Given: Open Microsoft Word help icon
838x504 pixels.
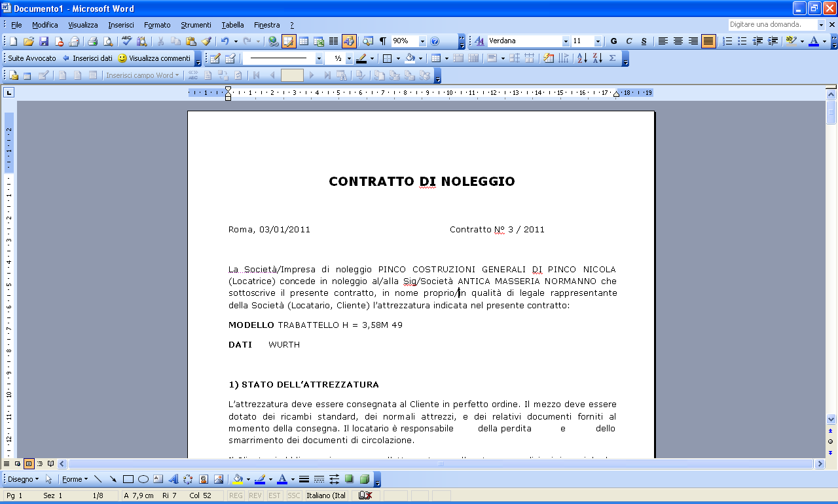Looking at the screenshot, I should (x=435, y=41).
